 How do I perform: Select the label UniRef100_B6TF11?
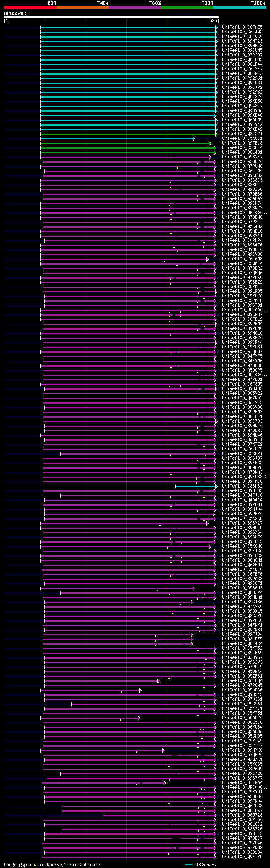pos(242,416)
